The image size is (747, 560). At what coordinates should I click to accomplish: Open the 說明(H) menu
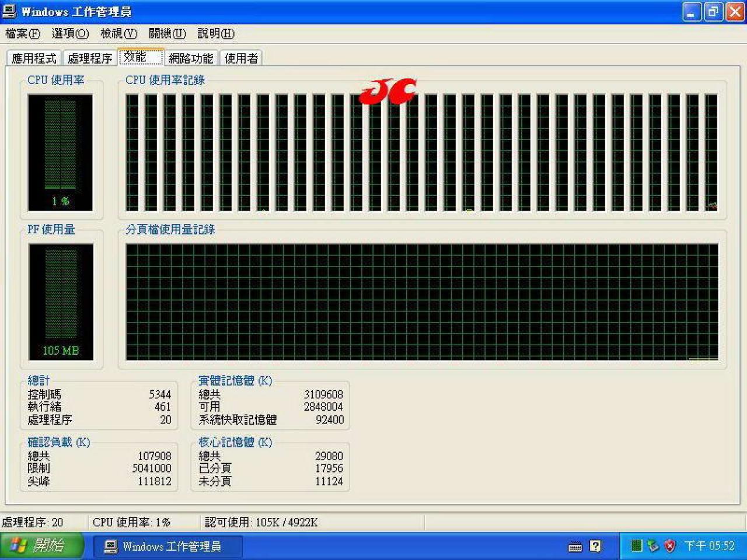click(x=216, y=34)
